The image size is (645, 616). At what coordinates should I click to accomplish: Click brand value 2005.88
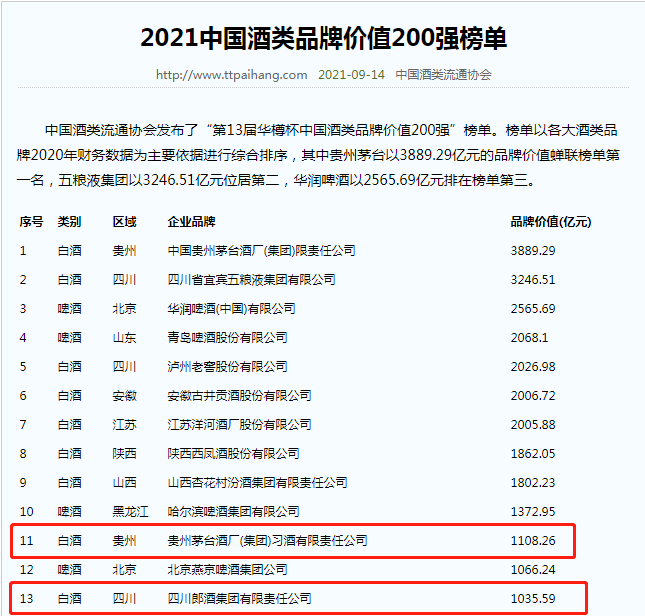click(x=533, y=424)
